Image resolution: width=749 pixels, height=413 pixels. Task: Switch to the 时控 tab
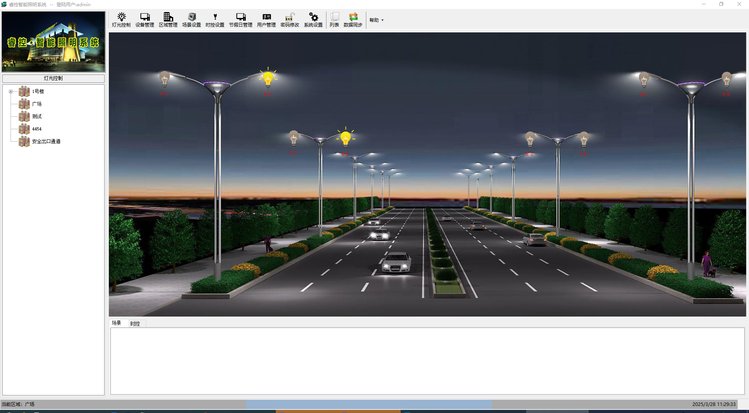(135, 323)
